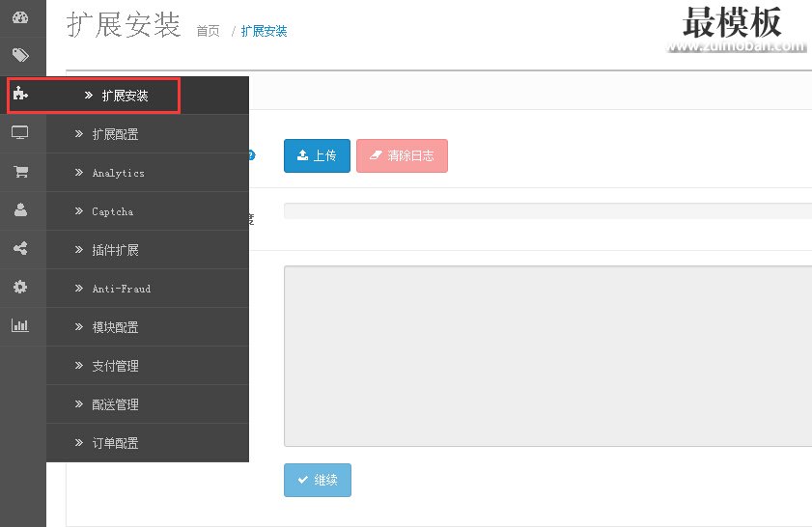Click the marketing share icon in sidebar
The image size is (812, 527).
click(20, 249)
